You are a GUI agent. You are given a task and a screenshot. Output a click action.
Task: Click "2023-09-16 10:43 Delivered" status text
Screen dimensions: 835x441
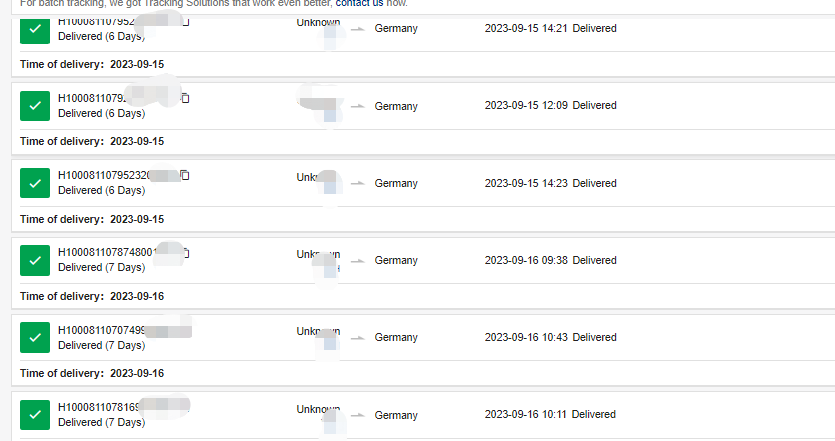click(x=550, y=337)
